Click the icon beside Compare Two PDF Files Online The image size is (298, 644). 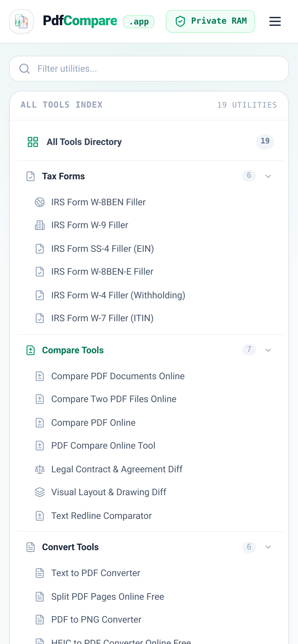coord(40,399)
